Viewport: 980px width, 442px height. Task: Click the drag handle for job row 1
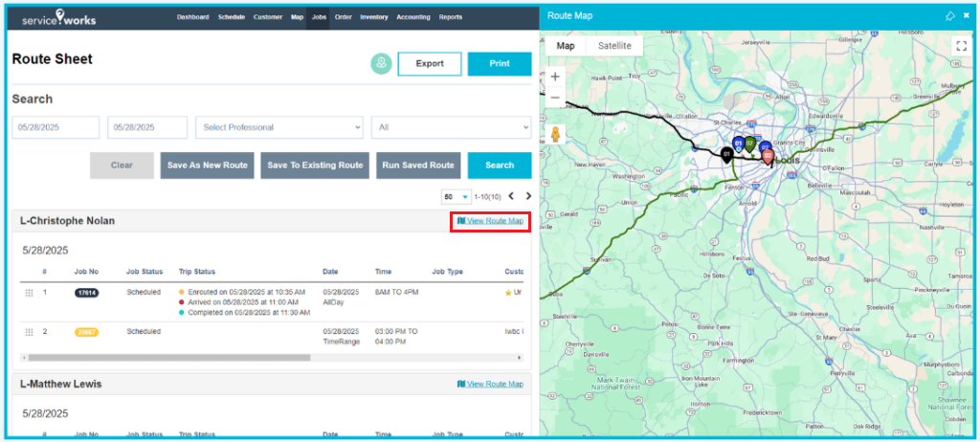pos(29,292)
